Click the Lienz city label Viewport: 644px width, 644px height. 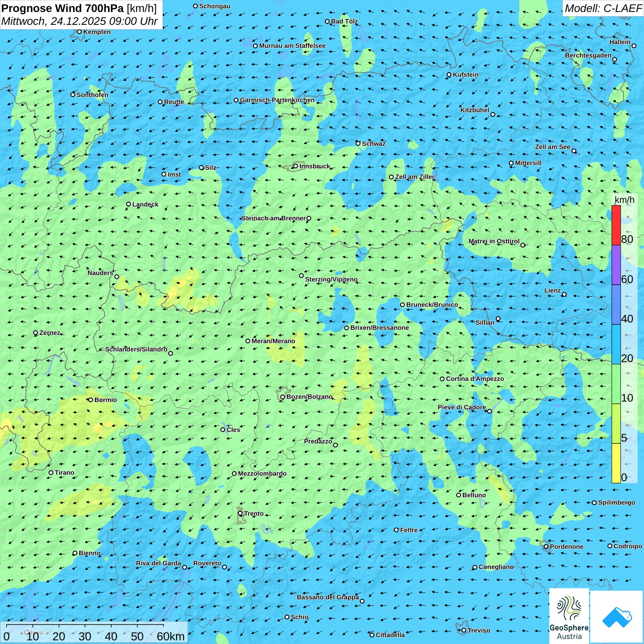(x=552, y=290)
